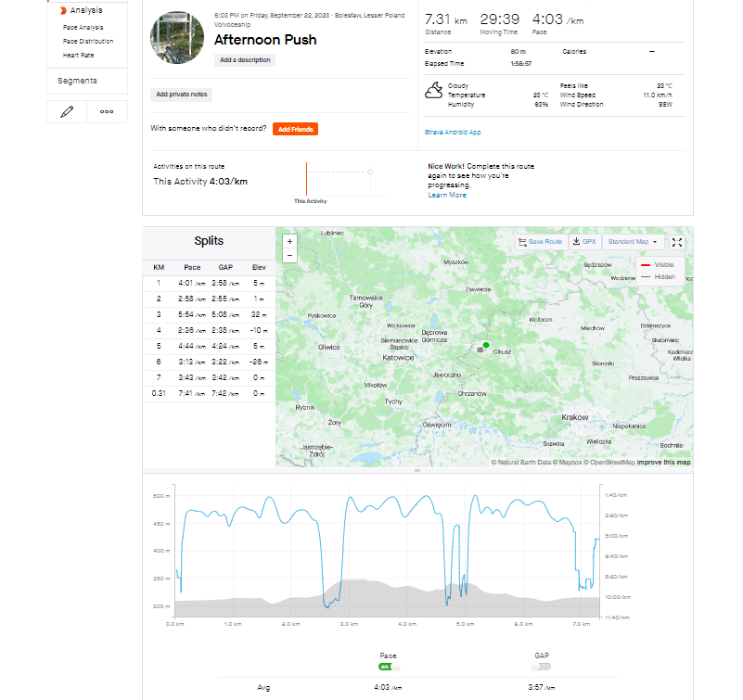The image size is (743, 700).
Task: Click the green start marker on map
Action: [x=485, y=345]
